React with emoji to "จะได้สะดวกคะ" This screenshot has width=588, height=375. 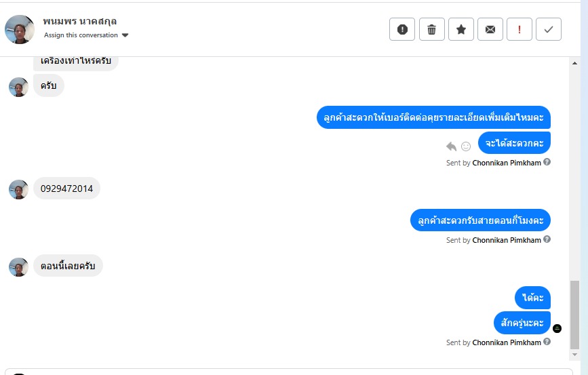(x=466, y=146)
